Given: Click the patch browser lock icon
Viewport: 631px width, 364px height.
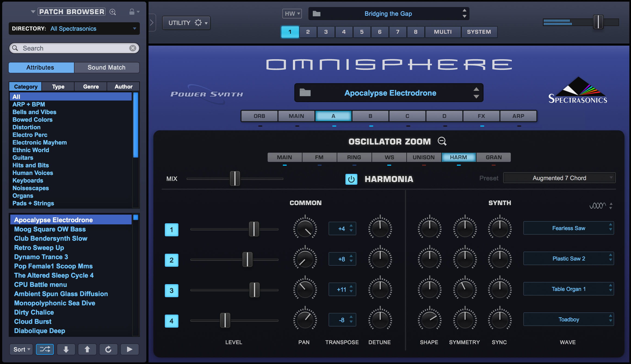Looking at the screenshot, I should 132,12.
